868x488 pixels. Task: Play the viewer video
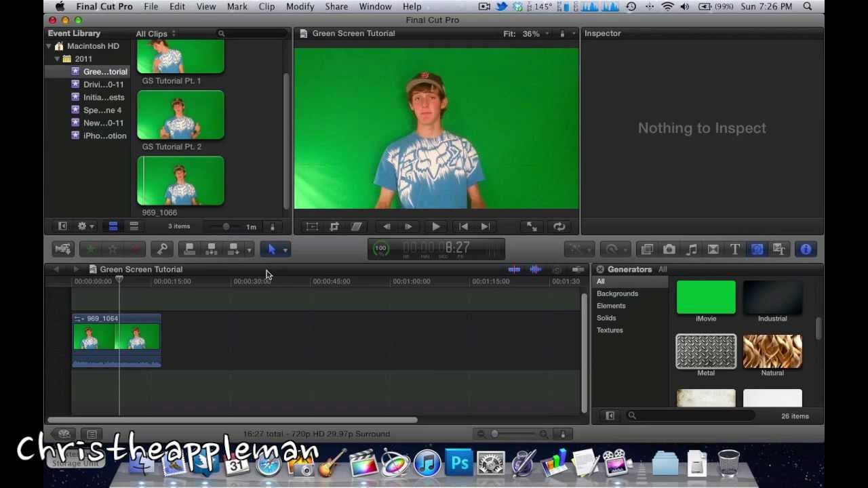pyautogui.click(x=436, y=227)
